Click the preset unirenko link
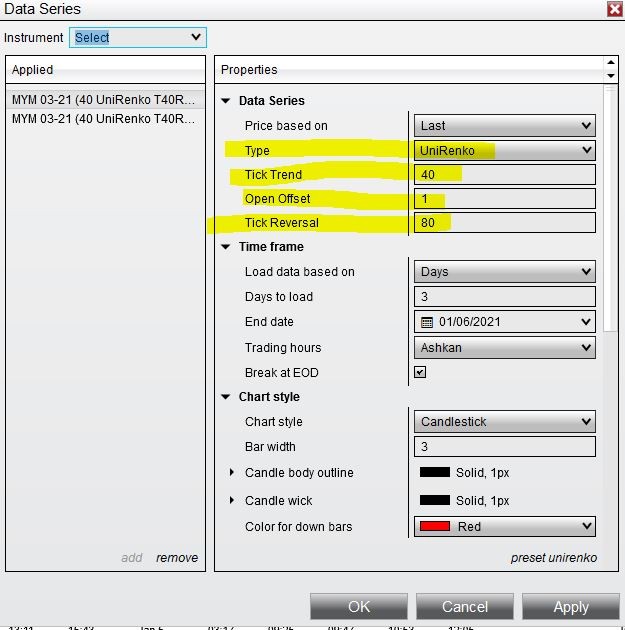The width and height of the screenshot is (625, 630). point(554,558)
